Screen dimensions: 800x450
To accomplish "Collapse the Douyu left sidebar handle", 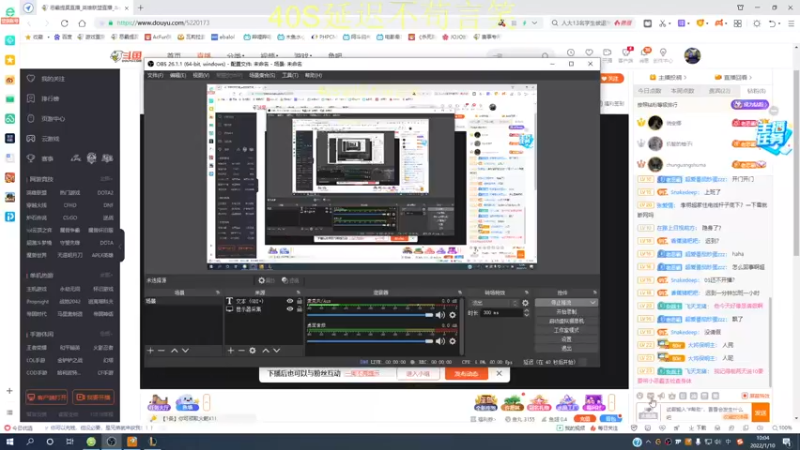I will click(x=121, y=246).
